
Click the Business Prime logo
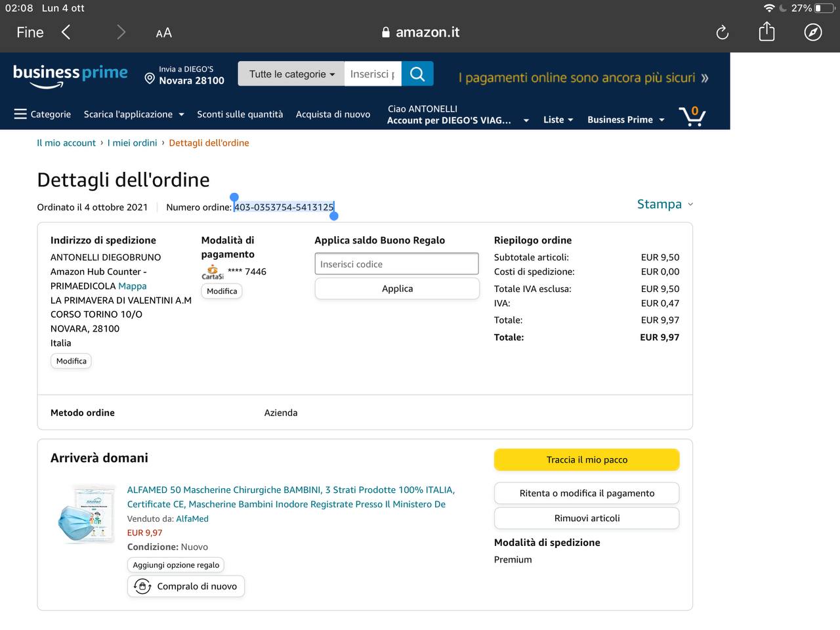[x=70, y=75]
